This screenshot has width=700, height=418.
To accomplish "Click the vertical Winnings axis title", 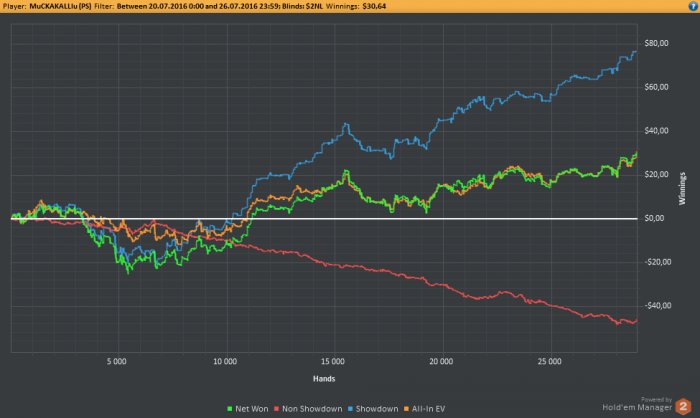I will (682, 188).
